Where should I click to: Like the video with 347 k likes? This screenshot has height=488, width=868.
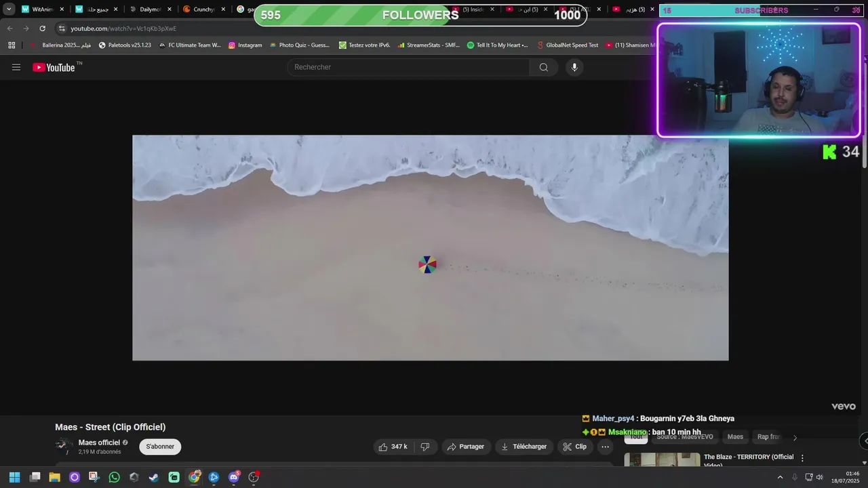click(393, 447)
